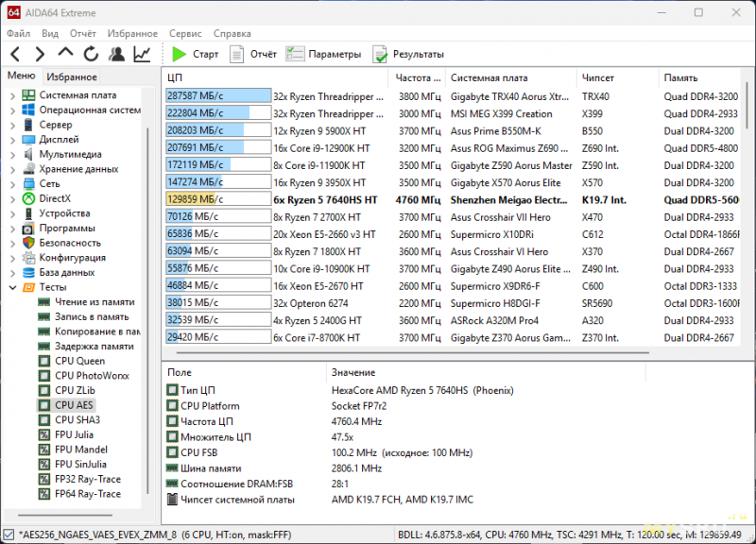Click the CPU Queen test icon
Viewport: 756px width, 544px height.
pos(43,361)
